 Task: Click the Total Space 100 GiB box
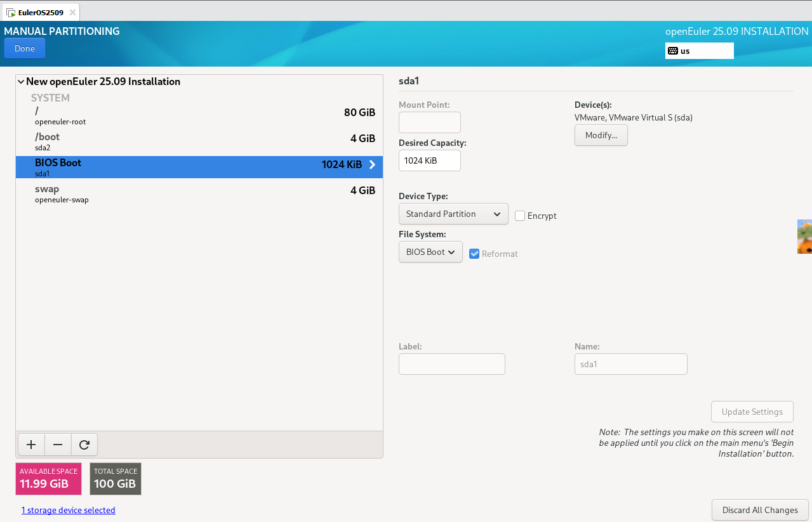[116, 479]
